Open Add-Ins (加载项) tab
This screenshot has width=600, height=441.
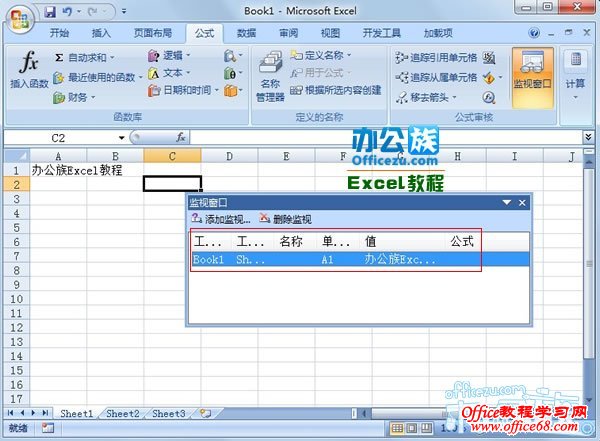(x=438, y=33)
